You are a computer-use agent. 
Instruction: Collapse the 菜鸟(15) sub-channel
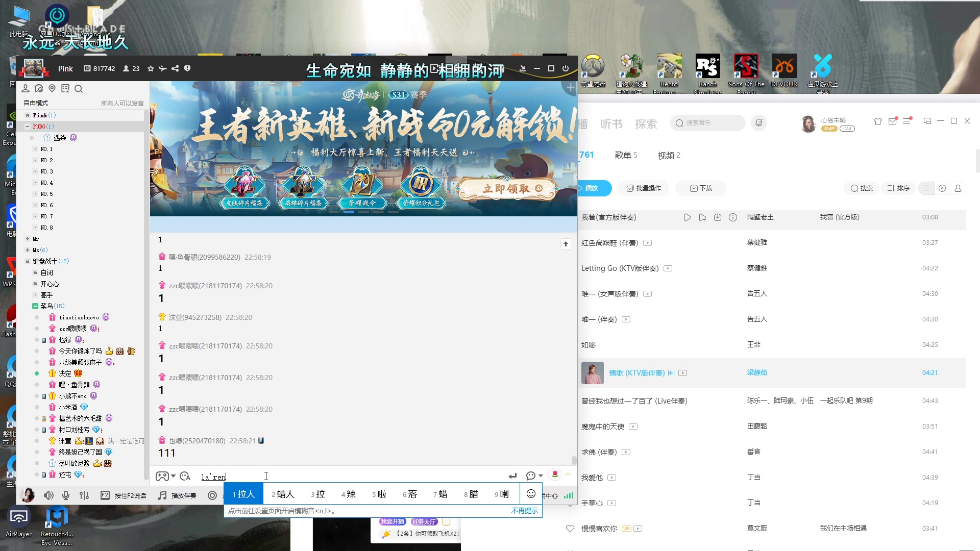point(35,306)
